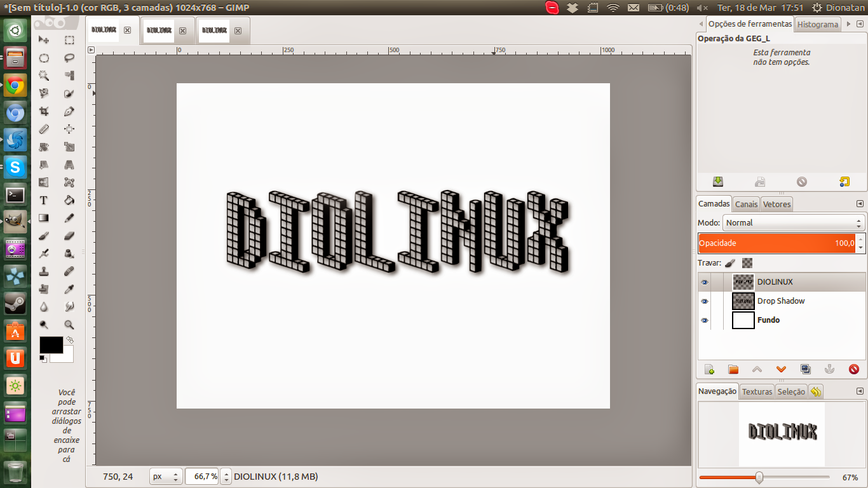
Task: Open the 66,7% zoom level dropdown
Action: tap(227, 476)
